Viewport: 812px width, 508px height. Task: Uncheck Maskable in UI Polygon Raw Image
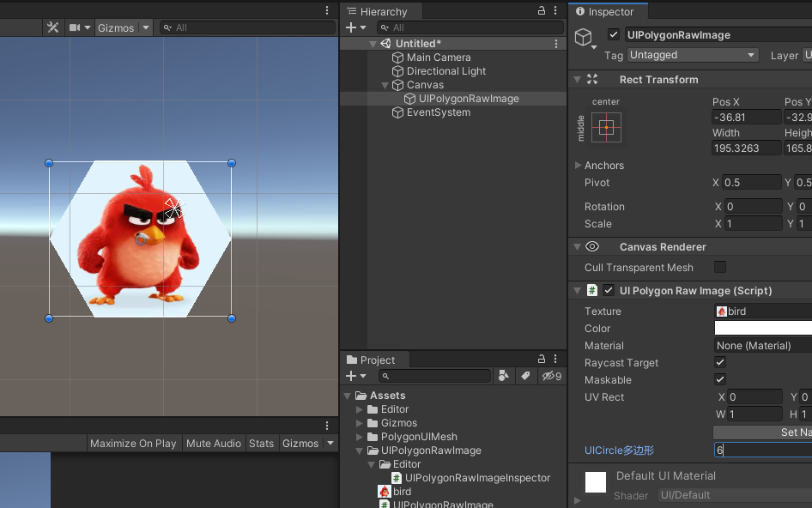point(720,379)
